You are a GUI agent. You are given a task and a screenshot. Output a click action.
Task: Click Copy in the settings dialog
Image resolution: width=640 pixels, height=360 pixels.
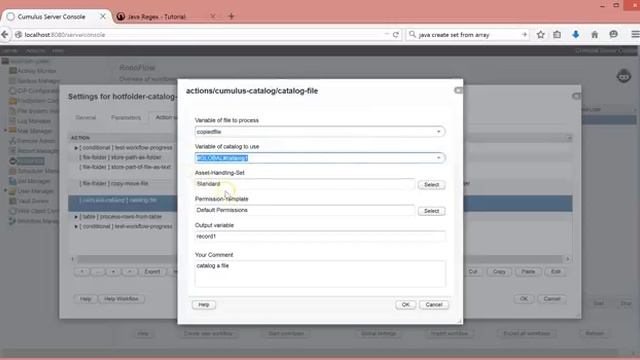(x=499, y=272)
